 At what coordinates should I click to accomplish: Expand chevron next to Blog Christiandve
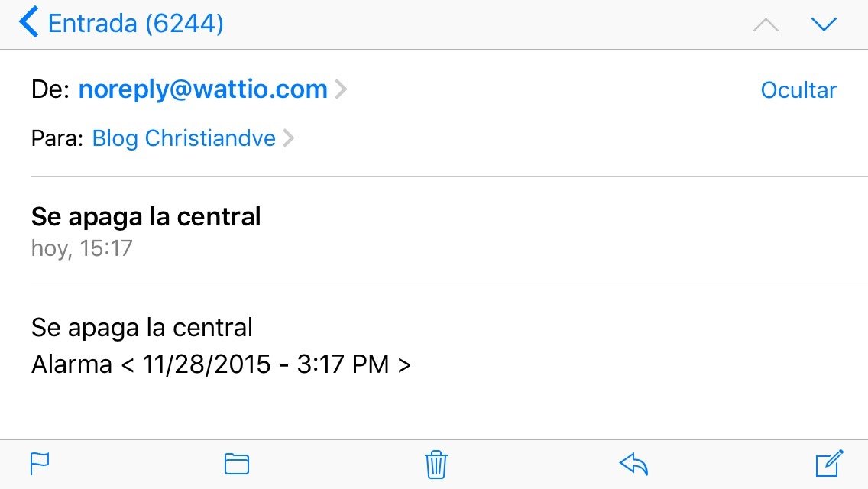(x=288, y=138)
